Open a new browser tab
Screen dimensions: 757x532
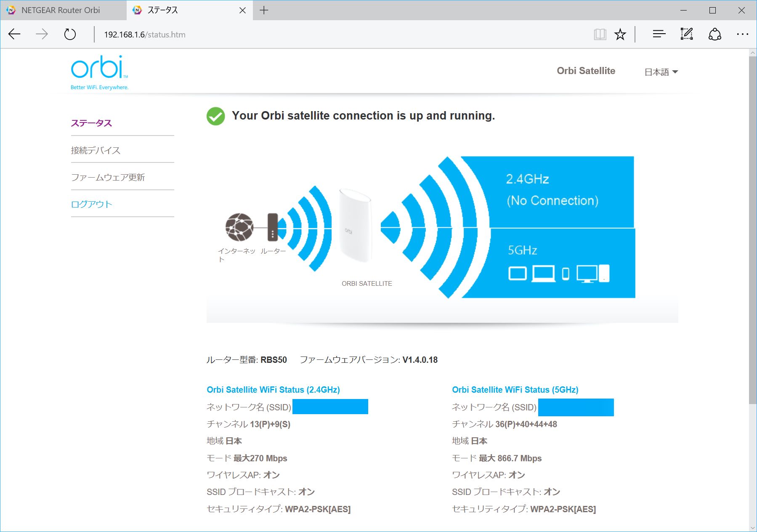pyautogui.click(x=264, y=10)
